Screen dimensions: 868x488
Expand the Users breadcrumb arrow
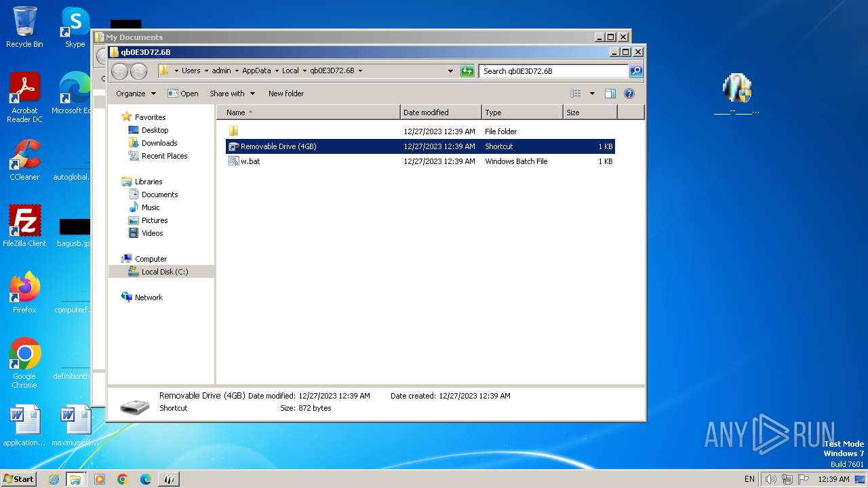[x=205, y=70]
